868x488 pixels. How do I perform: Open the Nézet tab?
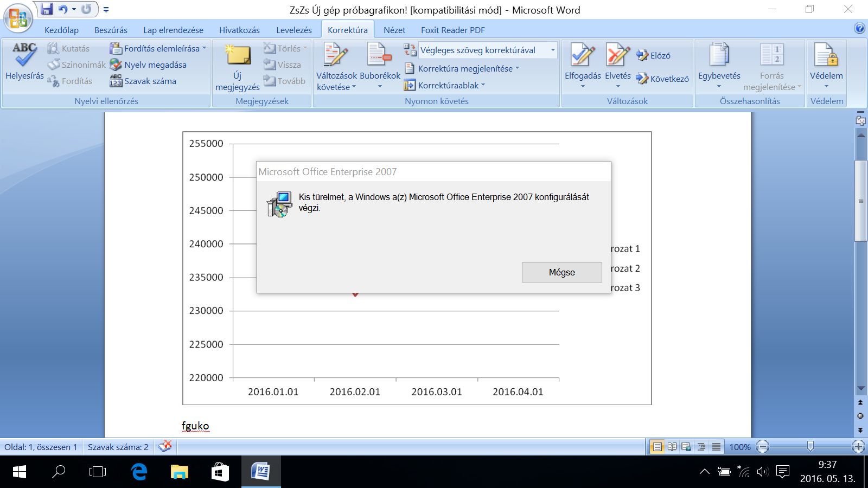[394, 30]
